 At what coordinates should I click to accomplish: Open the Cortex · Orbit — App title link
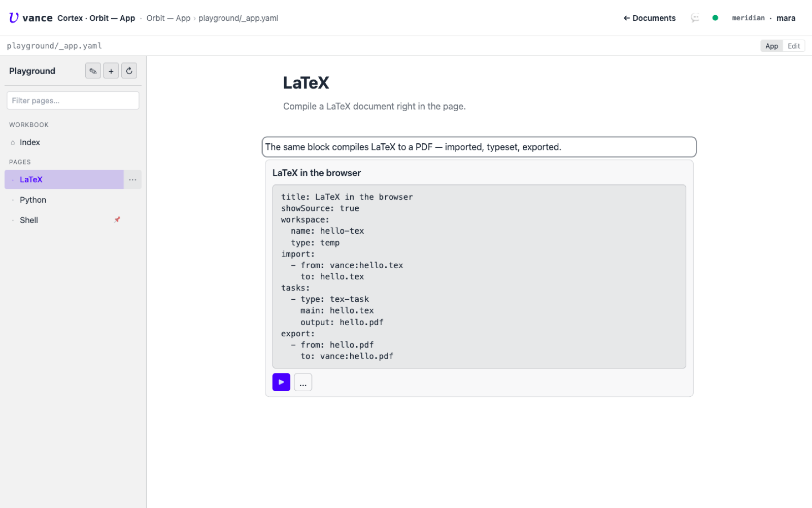click(96, 18)
